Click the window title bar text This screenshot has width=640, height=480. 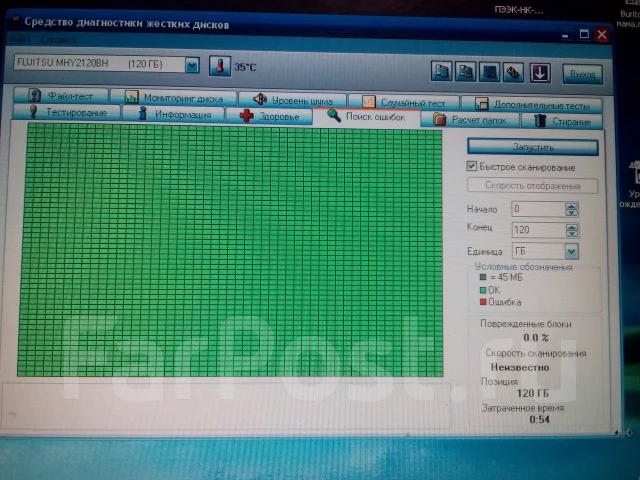point(127,23)
